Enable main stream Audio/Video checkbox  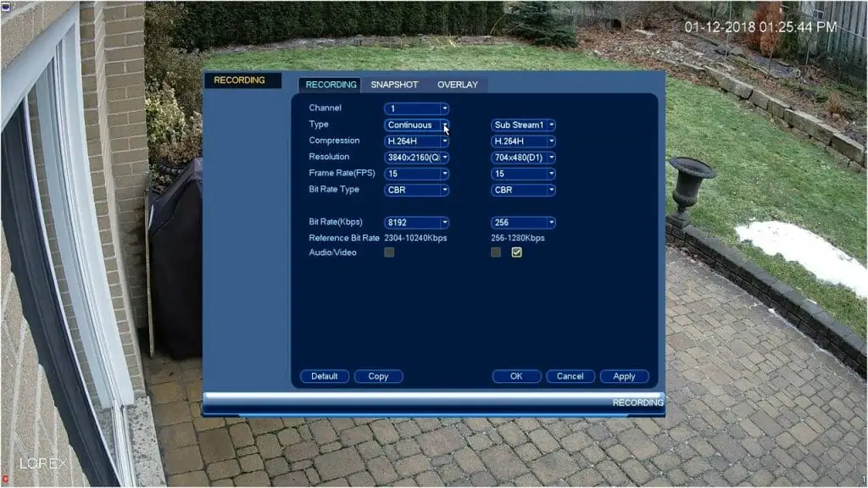[x=389, y=252]
